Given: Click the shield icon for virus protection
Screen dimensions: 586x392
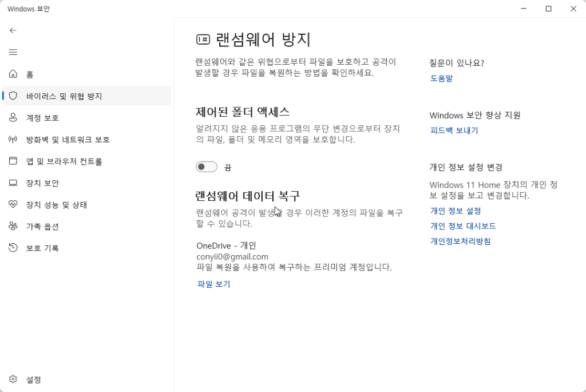Looking at the screenshot, I should point(13,96).
